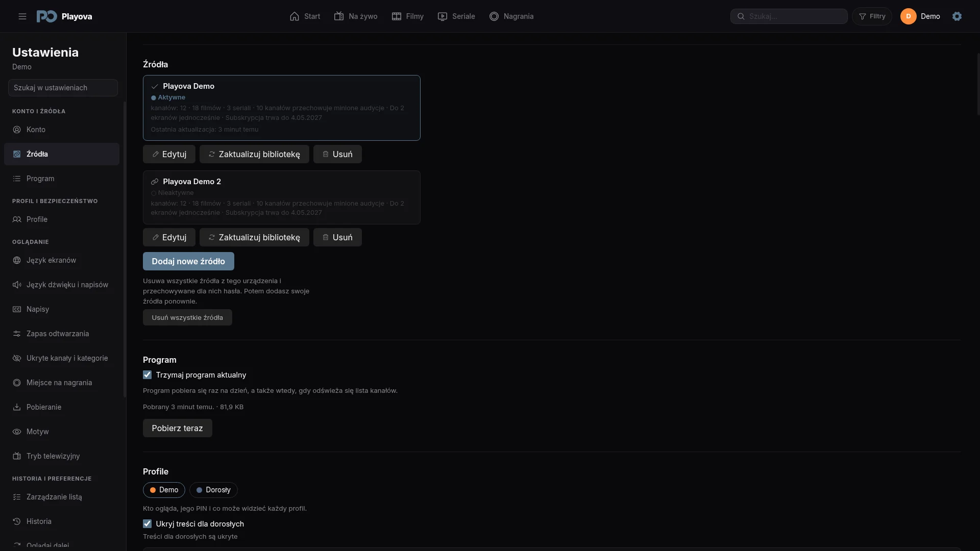Viewport: 980px width, 551px height.
Task: Click Zaktualizuj bibliotekę for Playova Demo 2
Action: (254, 237)
